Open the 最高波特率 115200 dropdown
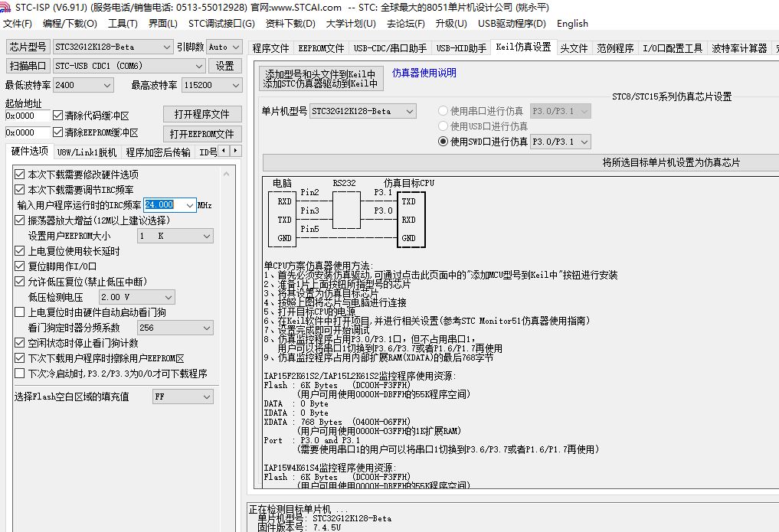The height and width of the screenshot is (532, 779). pos(212,85)
